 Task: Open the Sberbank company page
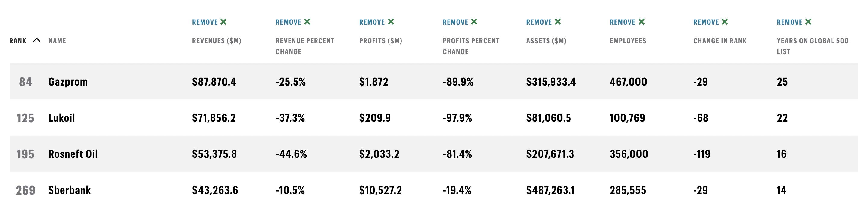[x=69, y=190]
